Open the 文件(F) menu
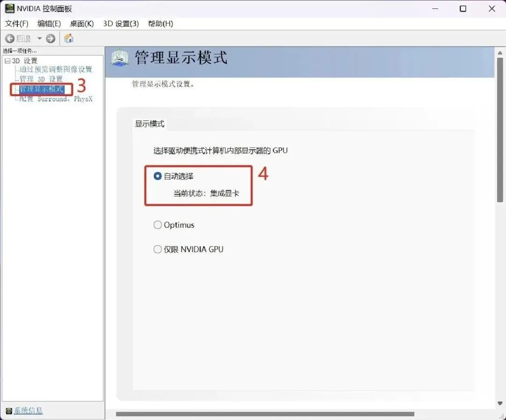The width and height of the screenshot is (506, 420). [x=16, y=23]
